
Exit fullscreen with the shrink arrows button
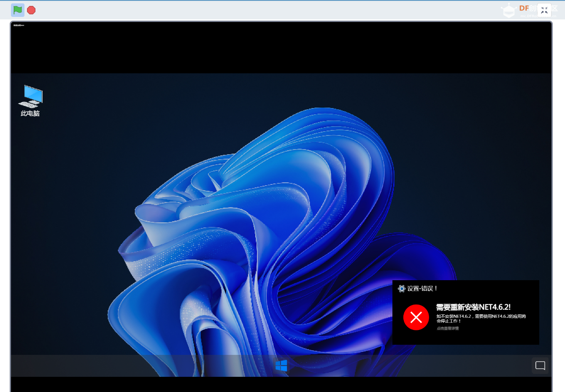pos(544,11)
